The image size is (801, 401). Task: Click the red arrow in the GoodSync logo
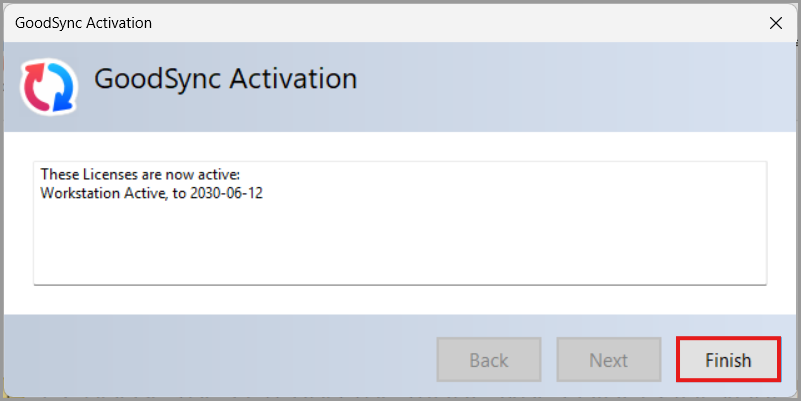pyautogui.click(x=37, y=86)
